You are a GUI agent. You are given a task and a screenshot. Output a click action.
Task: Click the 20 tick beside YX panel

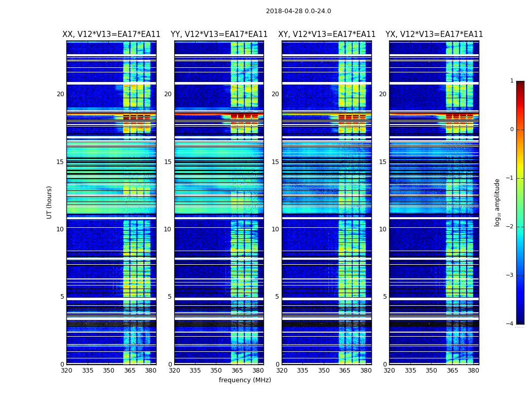[383, 94]
